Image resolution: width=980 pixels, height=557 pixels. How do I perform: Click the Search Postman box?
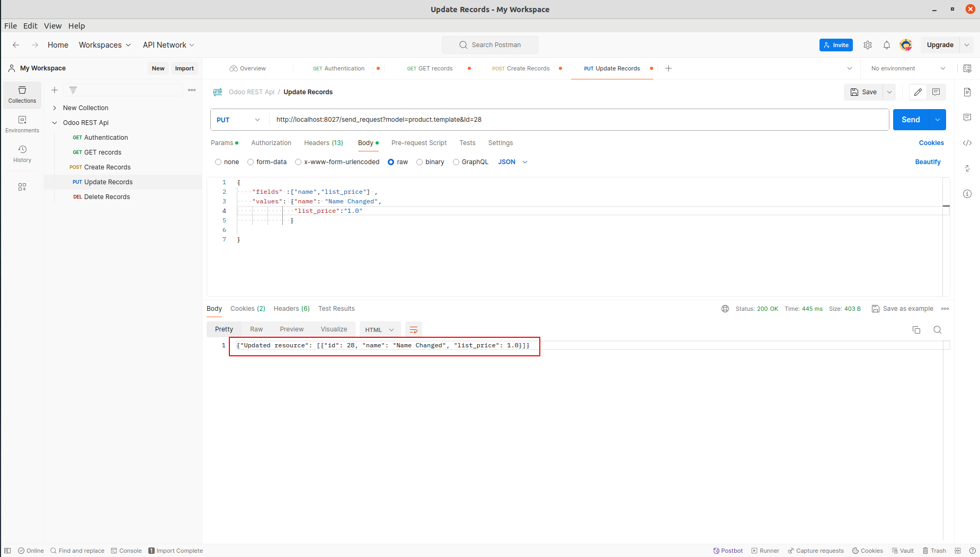[490, 45]
